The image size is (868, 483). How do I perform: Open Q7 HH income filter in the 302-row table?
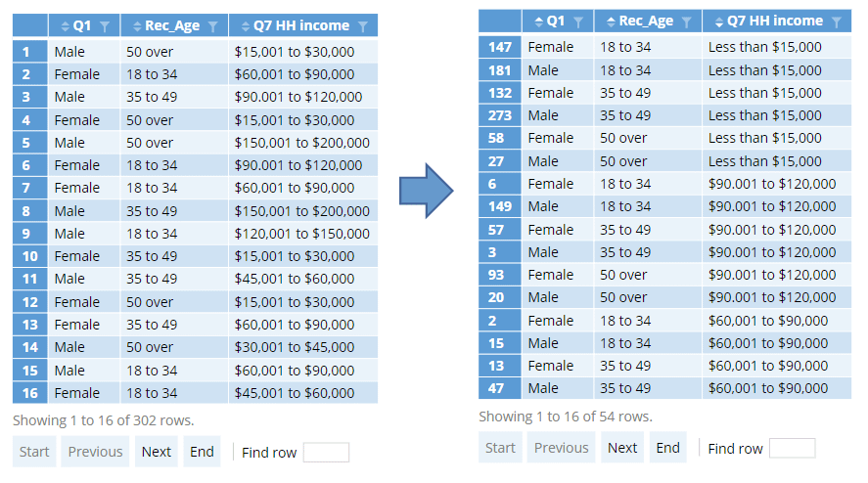(363, 26)
